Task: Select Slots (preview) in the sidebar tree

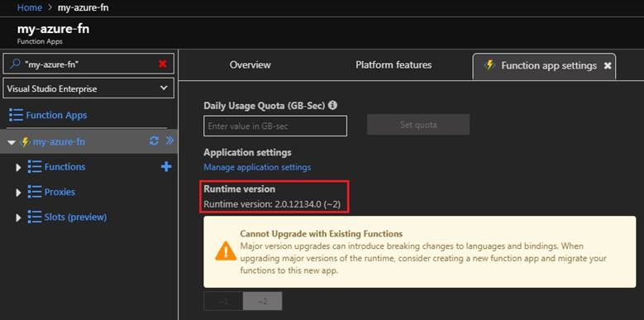Action: pyautogui.click(x=75, y=217)
